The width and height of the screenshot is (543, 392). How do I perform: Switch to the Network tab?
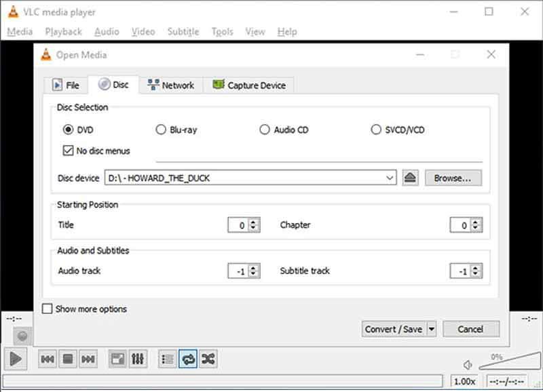point(171,85)
